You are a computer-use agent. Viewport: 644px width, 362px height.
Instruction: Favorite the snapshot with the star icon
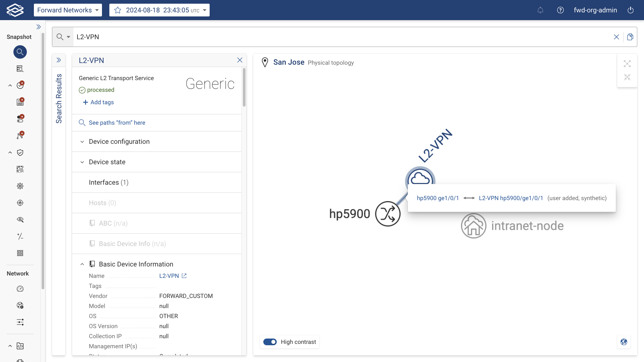(118, 10)
